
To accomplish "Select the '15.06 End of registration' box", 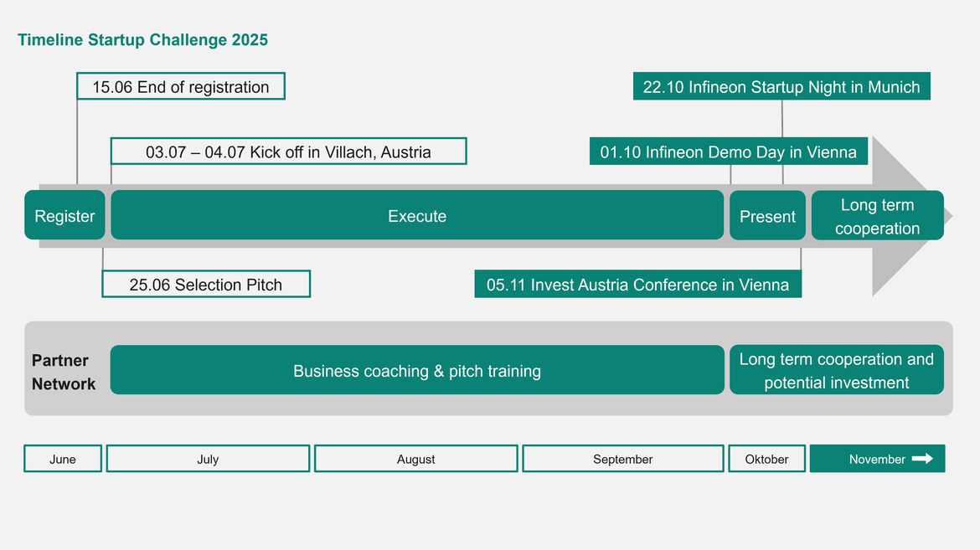I will coord(181,86).
